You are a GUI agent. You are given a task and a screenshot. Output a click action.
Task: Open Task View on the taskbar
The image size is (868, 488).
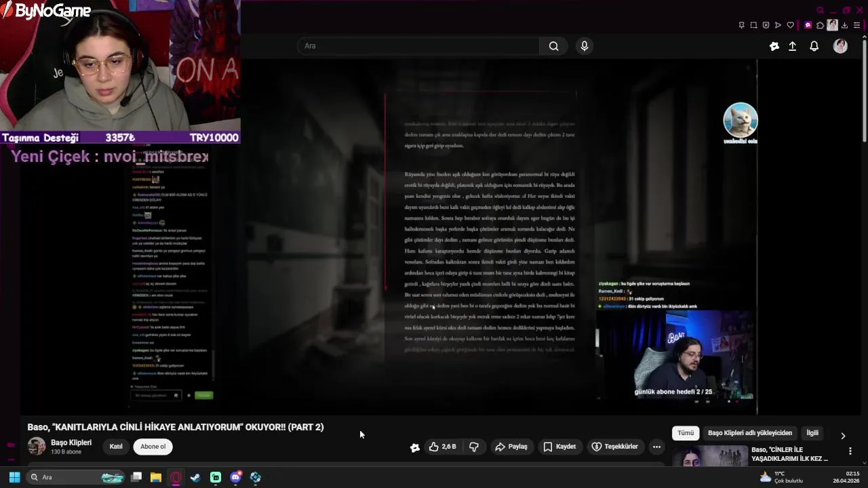[136, 477]
